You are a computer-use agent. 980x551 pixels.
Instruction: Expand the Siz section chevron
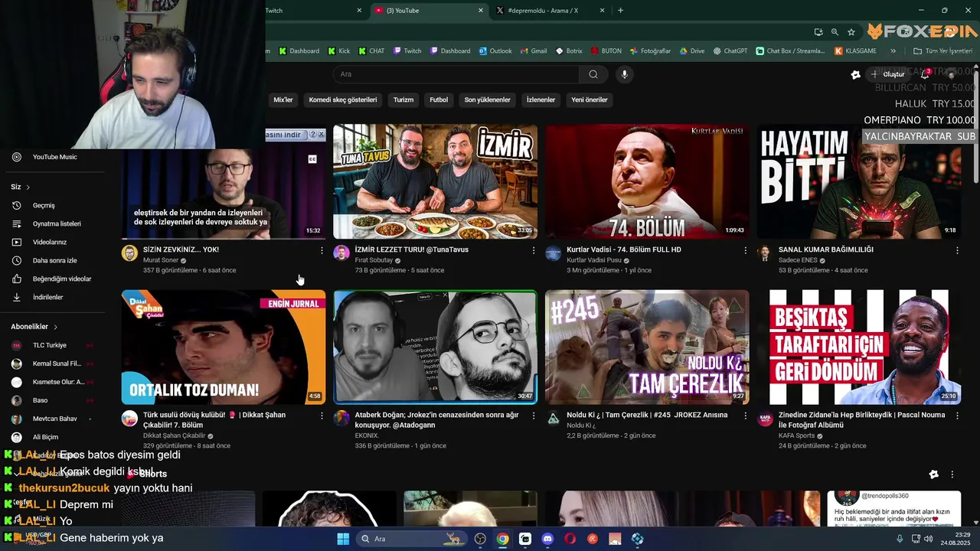point(28,187)
